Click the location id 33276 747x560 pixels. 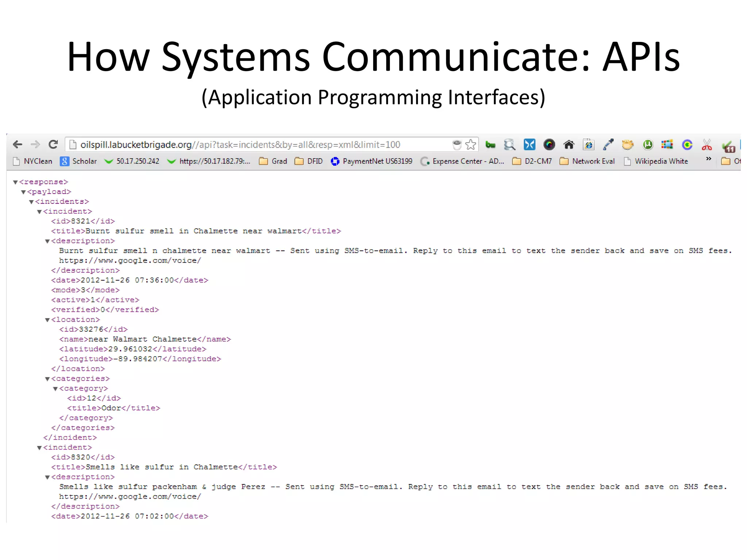click(91, 329)
